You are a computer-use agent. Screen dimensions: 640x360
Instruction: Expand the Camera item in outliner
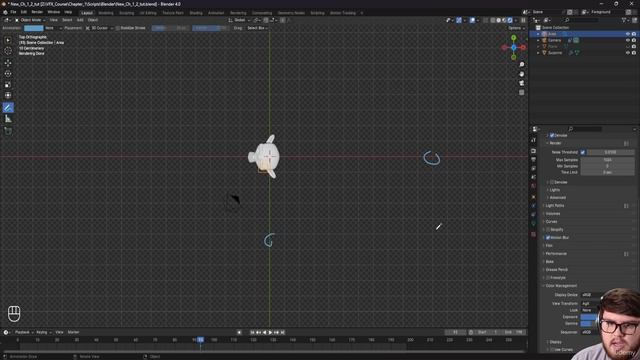click(x=538, y=40)
